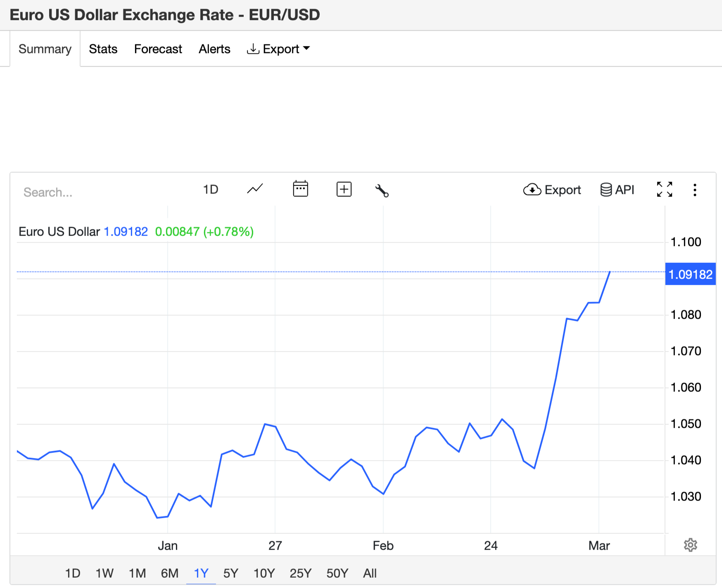Select the 6M time range
The height and width of the screenshot is (588, 722).
[x=169, y=573]
